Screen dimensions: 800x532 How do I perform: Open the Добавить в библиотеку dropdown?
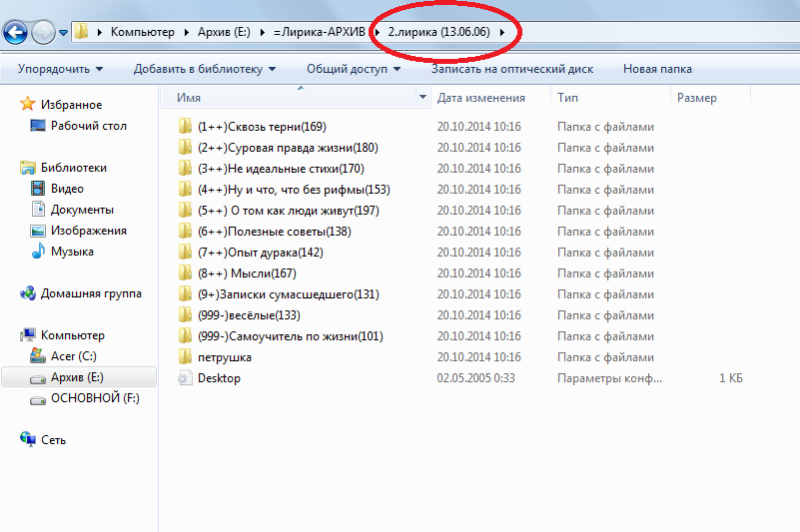pyautogui.click(x=205, y=69)
